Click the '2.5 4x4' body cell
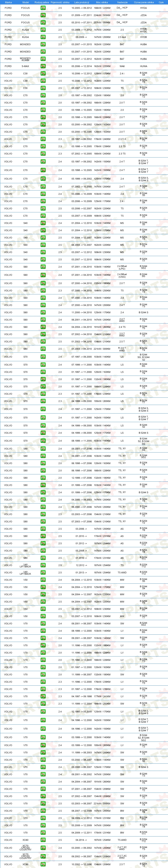 [x=122, y=37]
